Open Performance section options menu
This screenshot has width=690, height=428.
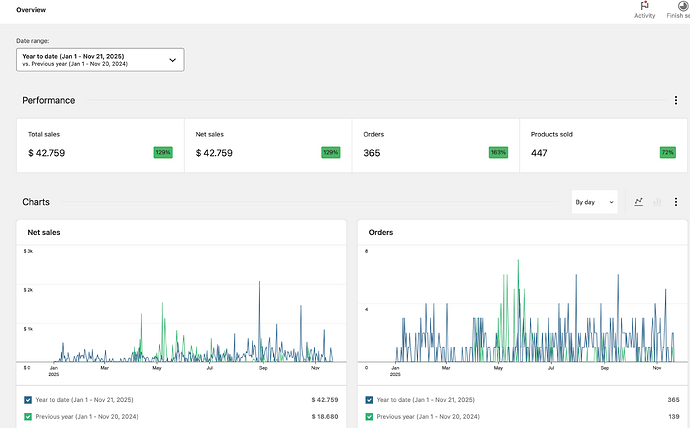[x=676, y=100]
